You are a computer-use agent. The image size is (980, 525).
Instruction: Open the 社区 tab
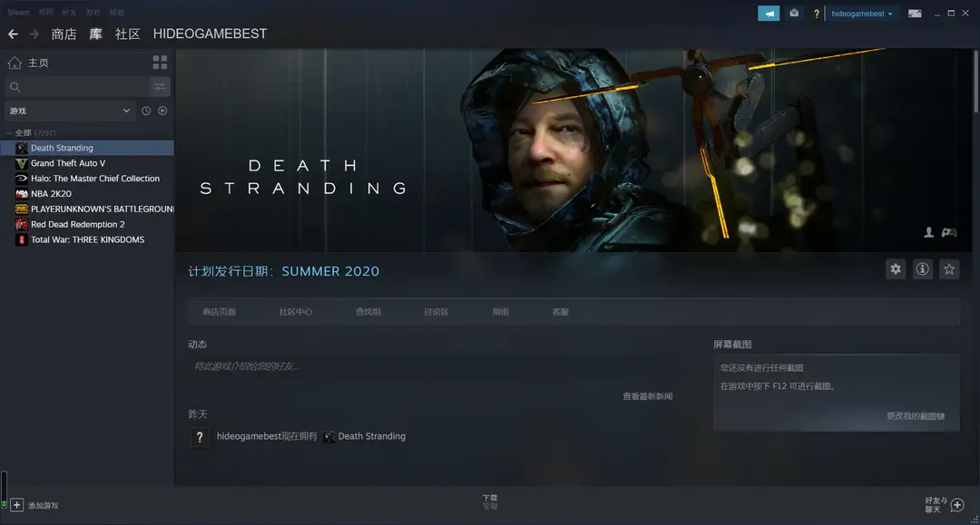point(128,34)
